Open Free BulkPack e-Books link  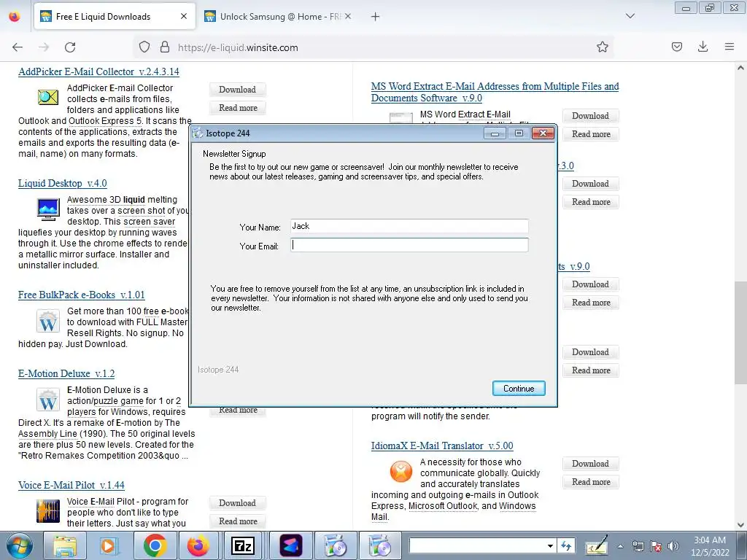tap(82, 295)
